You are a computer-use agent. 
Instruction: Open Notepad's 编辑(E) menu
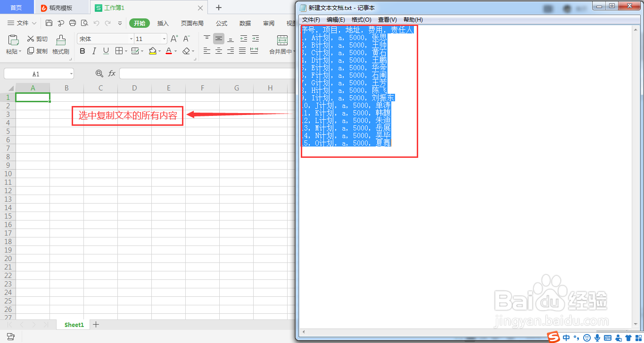coord(336,19)
